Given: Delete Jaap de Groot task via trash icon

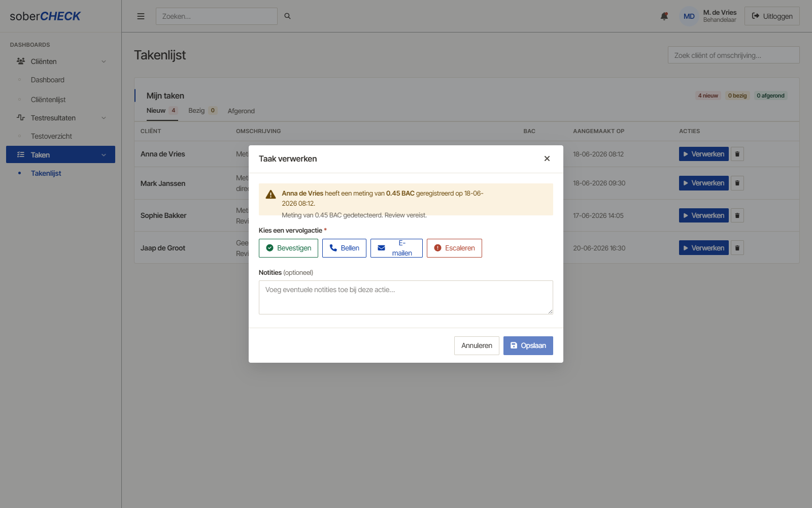Looking at the screenshot, I should tap(737, 248).
